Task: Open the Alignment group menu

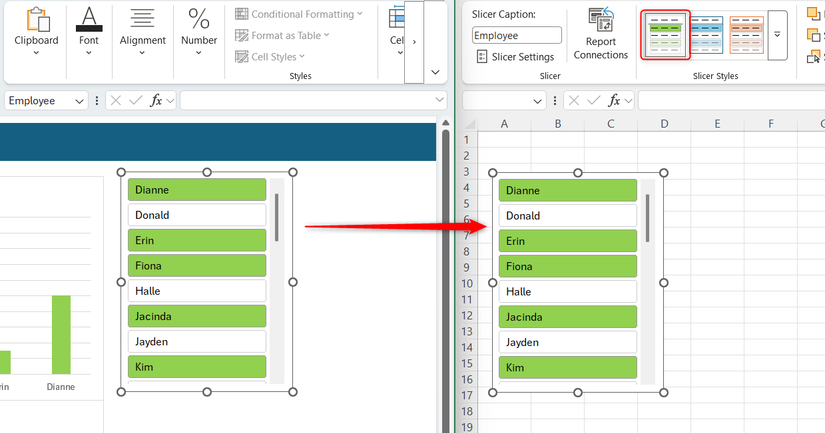Action: (142, 32)
